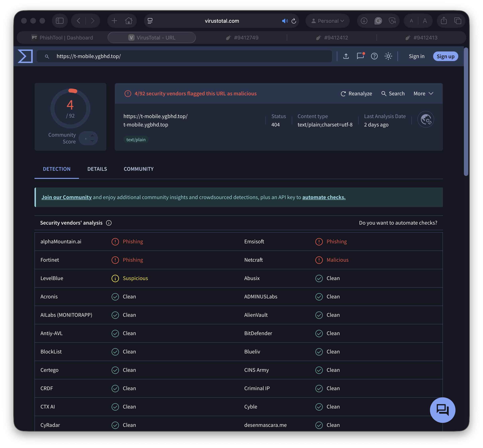
Task: Click the Status 404 value
Action: tap(275, 125)
